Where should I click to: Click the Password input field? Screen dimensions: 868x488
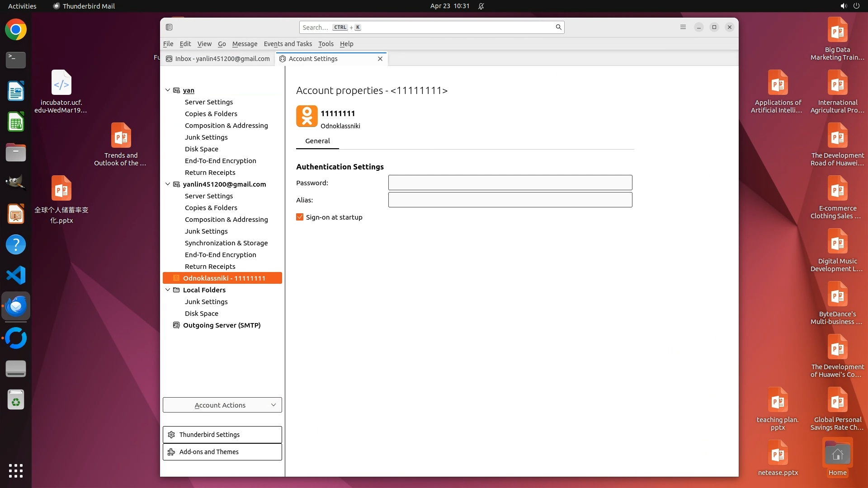(510, 183)
